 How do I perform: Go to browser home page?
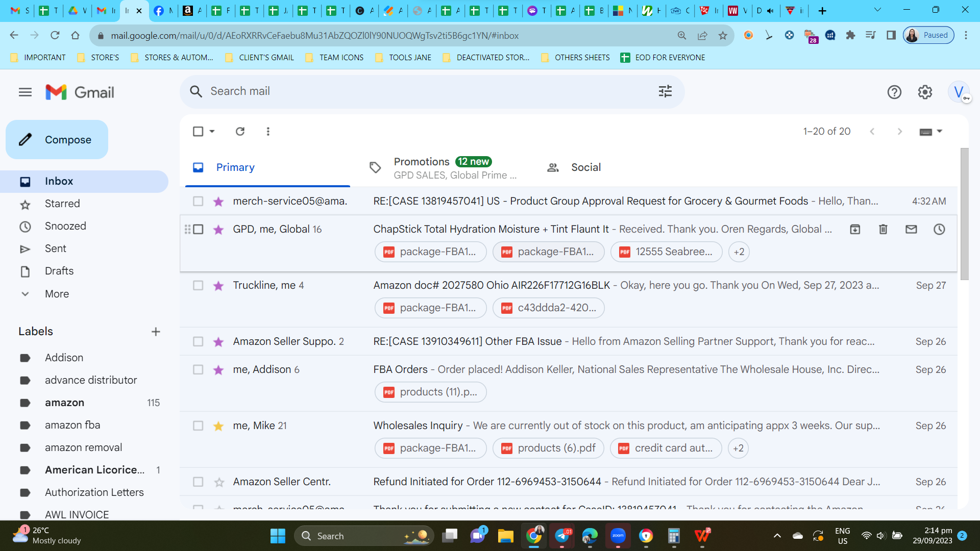[x=76, y=35]
